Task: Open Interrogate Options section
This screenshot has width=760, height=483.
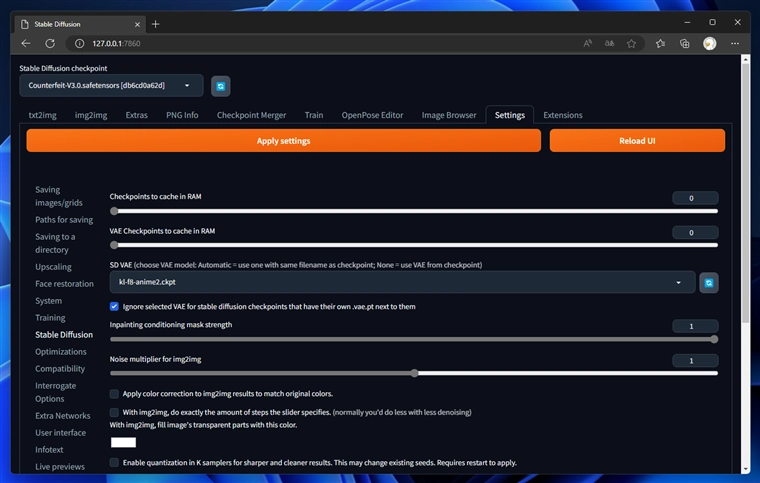Action: [x=55, y=392]
